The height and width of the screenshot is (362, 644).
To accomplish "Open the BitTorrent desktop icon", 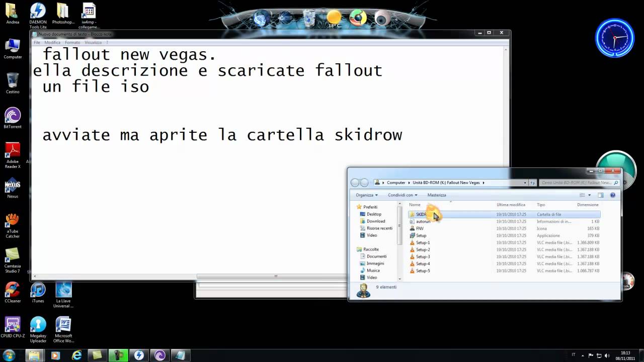I will (13, 118).
